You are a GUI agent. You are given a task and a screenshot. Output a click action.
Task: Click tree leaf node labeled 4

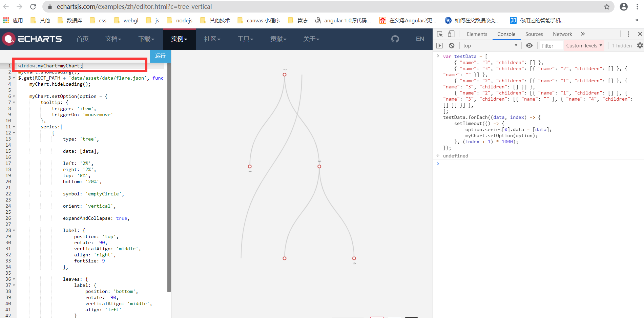[x=354, y=258]
